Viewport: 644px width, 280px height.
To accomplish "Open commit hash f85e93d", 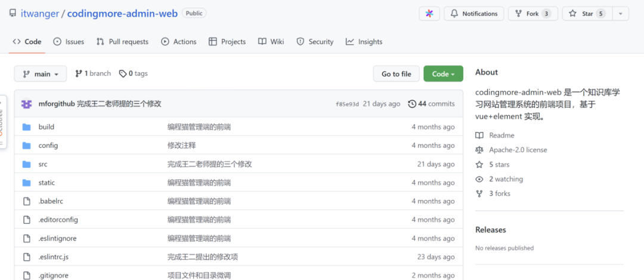I will pos(348,104).
